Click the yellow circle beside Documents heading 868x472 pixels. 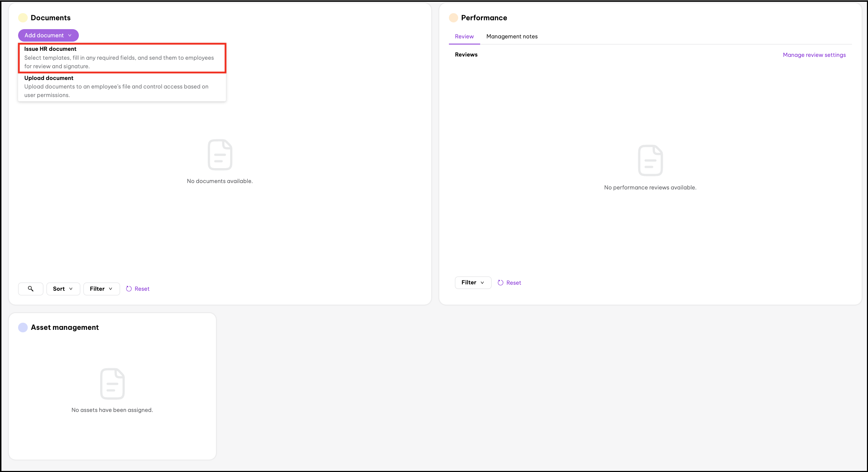click(x=23, y=18)
